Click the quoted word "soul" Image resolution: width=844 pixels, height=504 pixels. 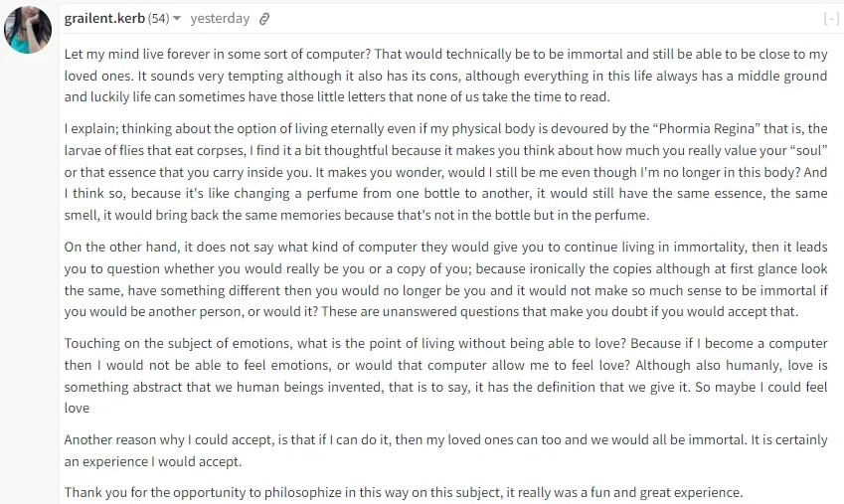(x=809, y=150)
